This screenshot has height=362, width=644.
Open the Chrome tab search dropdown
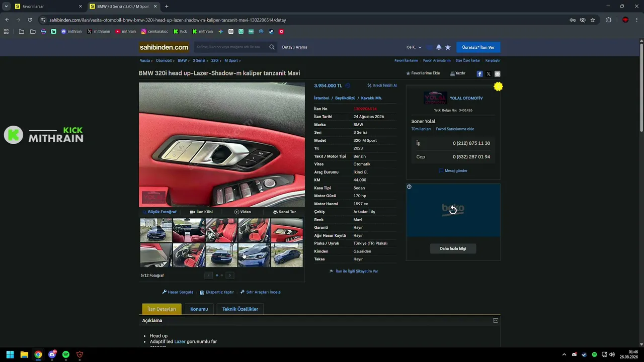(6, 7)
